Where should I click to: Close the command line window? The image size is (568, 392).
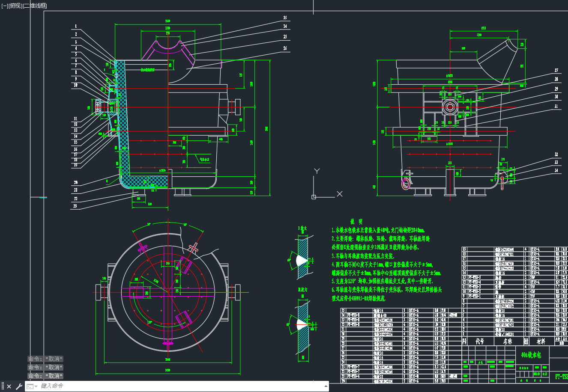9,386
